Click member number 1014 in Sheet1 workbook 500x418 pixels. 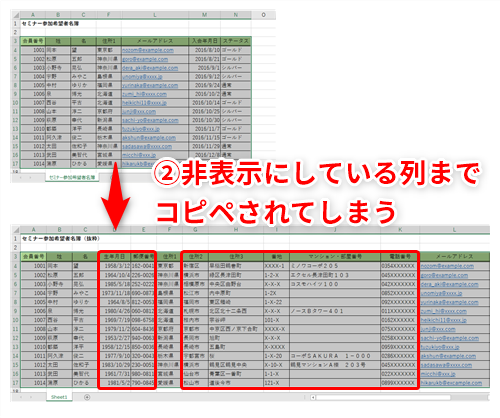point(33,383)
